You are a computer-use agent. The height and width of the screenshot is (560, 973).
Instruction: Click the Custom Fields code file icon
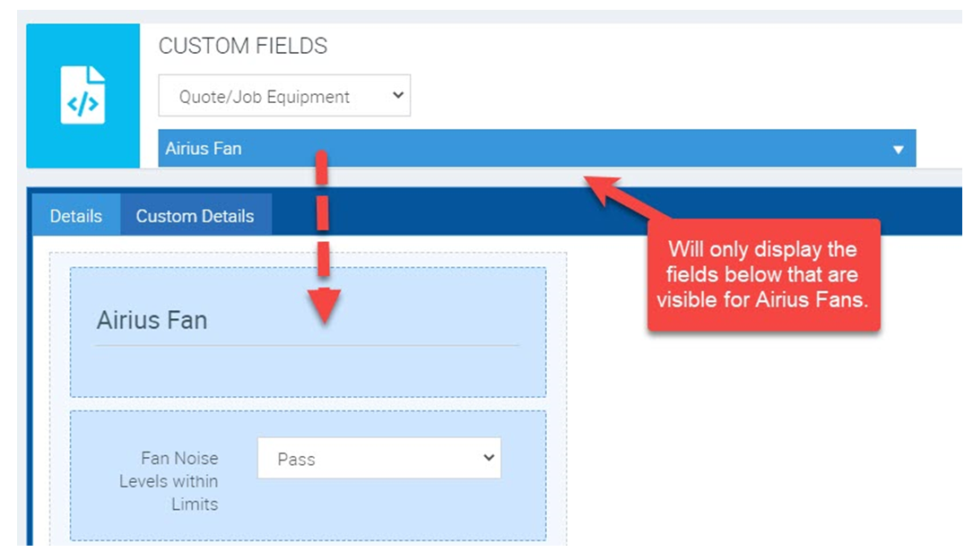tap(83, 96)
